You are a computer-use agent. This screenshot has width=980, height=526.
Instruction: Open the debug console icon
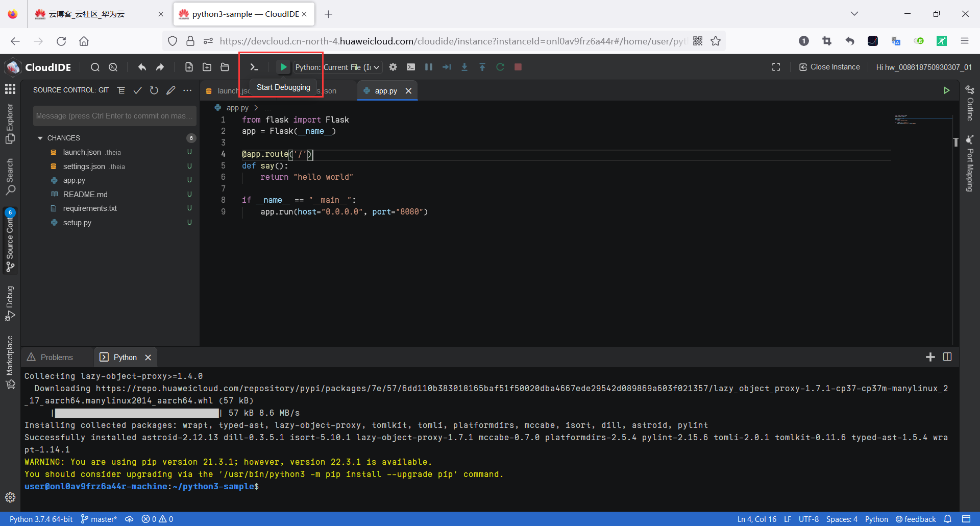411,67
